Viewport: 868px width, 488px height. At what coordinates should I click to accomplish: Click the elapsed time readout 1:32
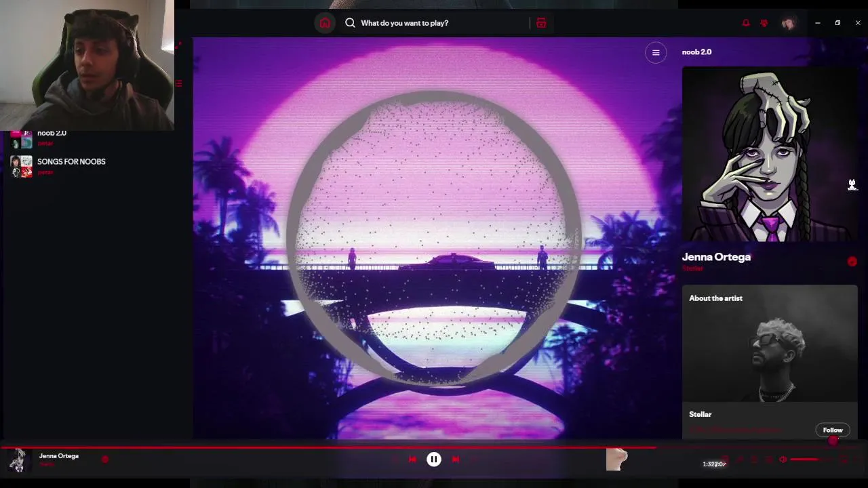pos(709,464)
